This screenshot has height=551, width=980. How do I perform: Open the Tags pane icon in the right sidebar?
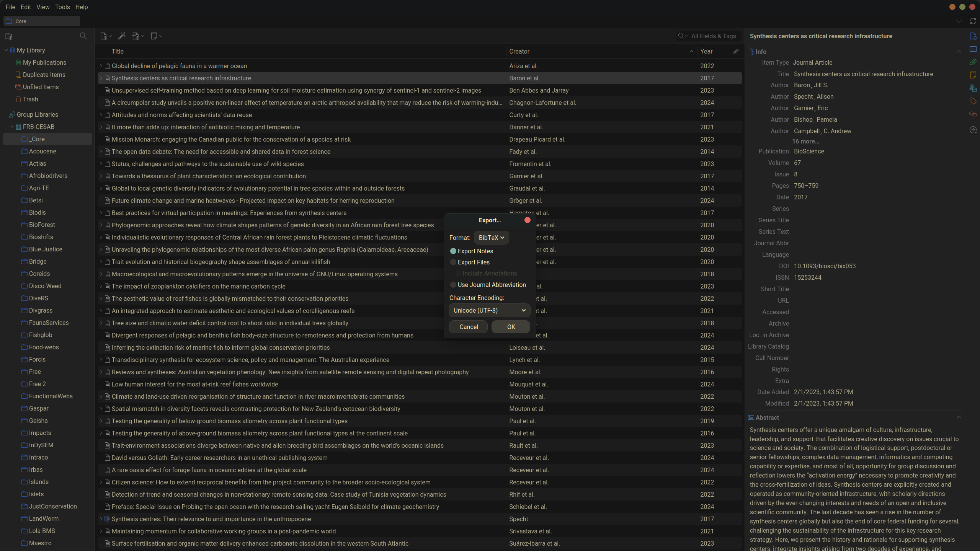973,101
